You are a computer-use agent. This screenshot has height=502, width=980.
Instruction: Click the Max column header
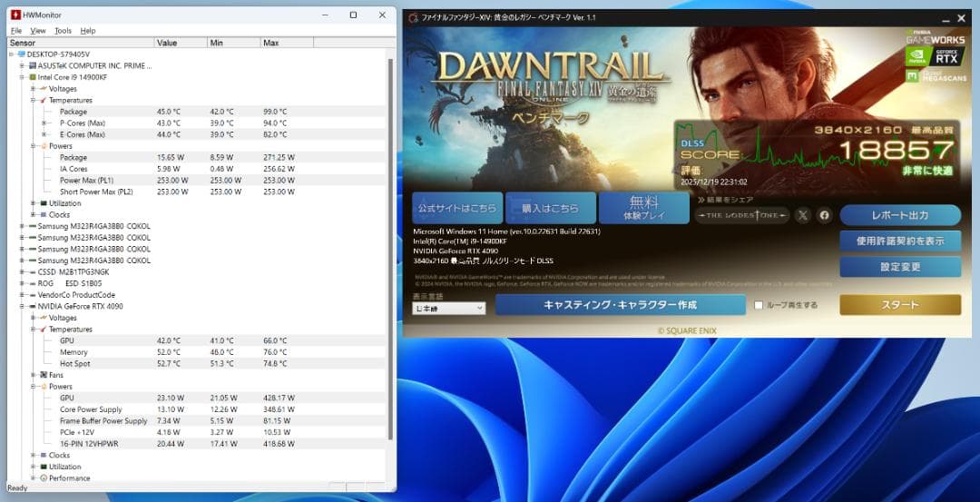tap(287, 43)
